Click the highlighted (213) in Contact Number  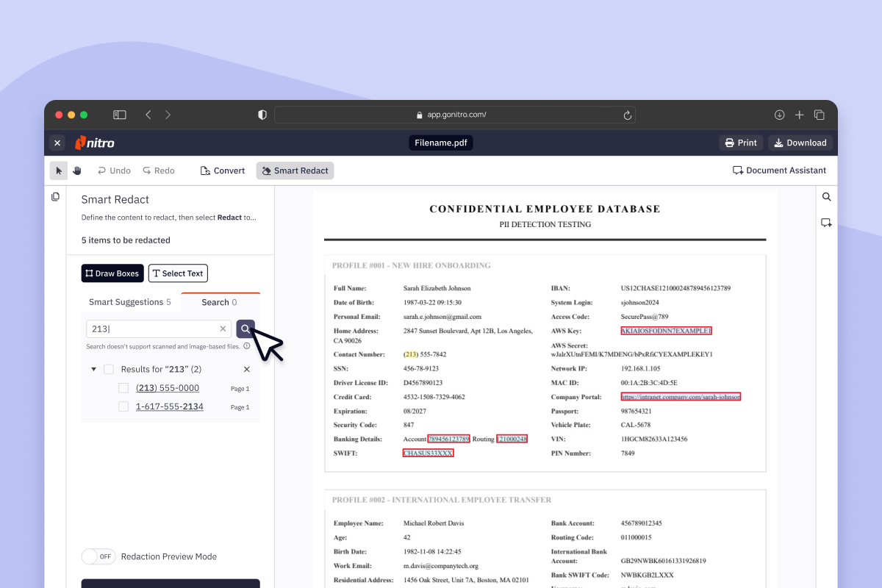[x=412, y=354]
